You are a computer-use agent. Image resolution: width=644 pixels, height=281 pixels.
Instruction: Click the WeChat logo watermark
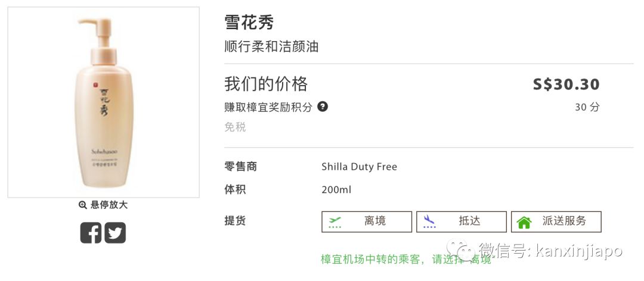point(462,251)
